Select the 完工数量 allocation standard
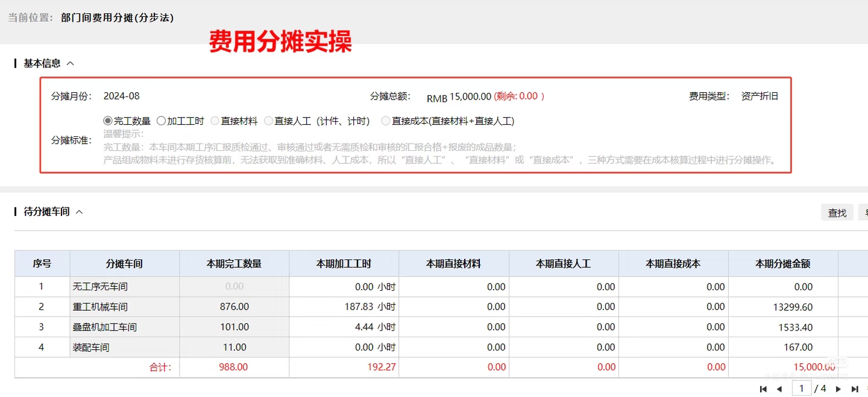The width and height of the screenshot is (868, 397). (108, 121)
